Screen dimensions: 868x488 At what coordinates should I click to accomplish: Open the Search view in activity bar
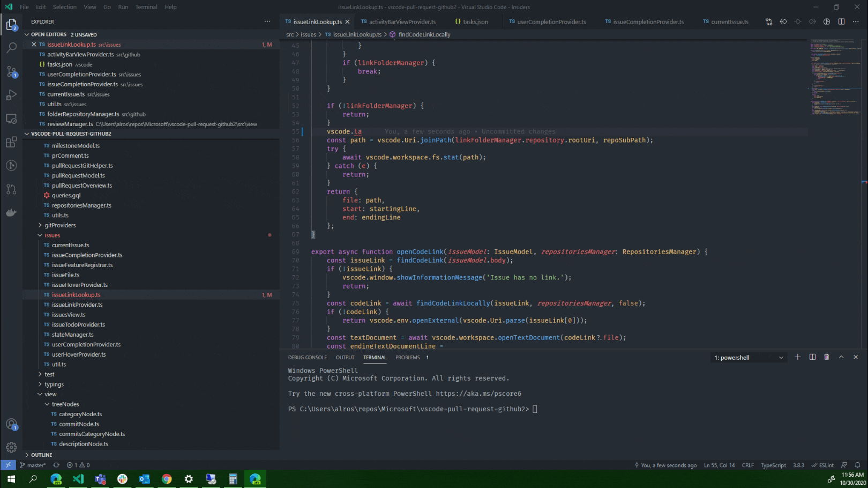click(11, 48)
